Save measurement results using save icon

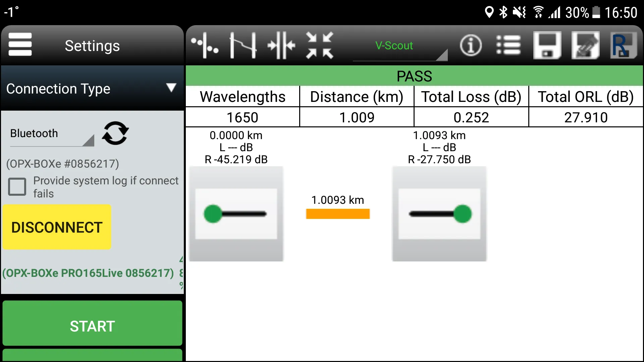[548, 45]
